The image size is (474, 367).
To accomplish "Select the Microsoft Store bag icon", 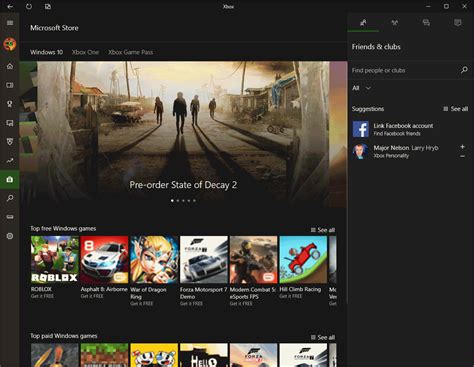I will point(10,179).
